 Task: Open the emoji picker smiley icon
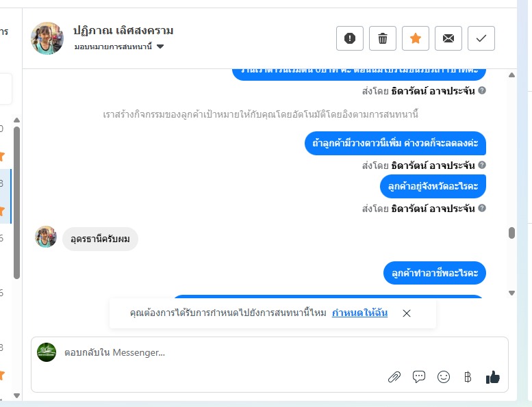444,377
